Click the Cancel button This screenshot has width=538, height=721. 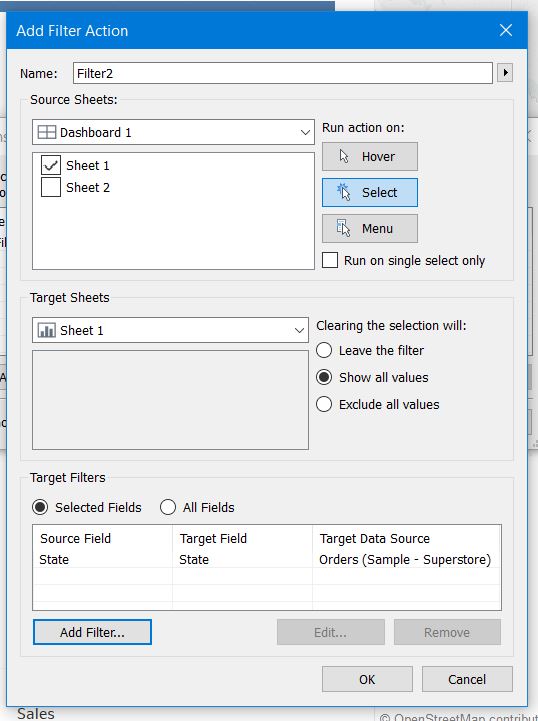tap(467, 679)
